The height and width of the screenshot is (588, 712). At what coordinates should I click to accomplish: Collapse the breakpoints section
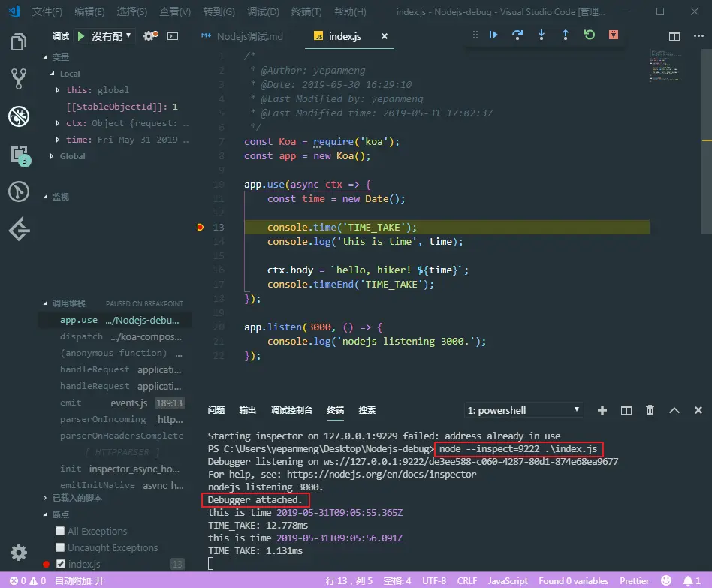[45, 514]
